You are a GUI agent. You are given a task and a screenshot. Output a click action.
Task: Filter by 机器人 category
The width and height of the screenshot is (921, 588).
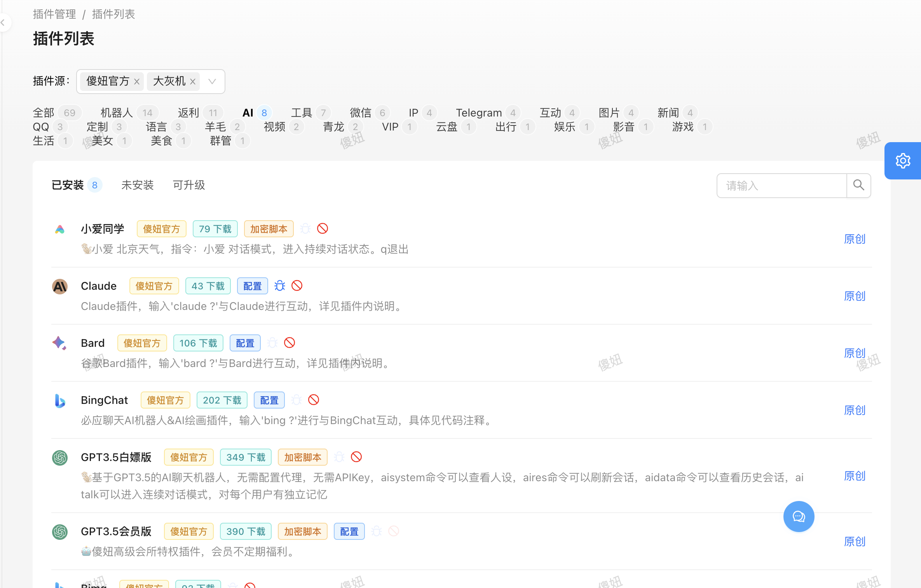(117, 113)
